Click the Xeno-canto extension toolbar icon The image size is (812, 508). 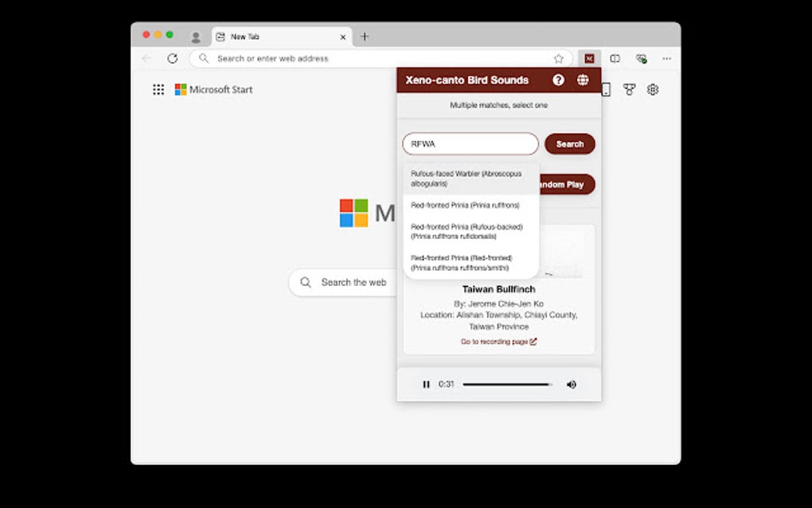pos(589,58)
